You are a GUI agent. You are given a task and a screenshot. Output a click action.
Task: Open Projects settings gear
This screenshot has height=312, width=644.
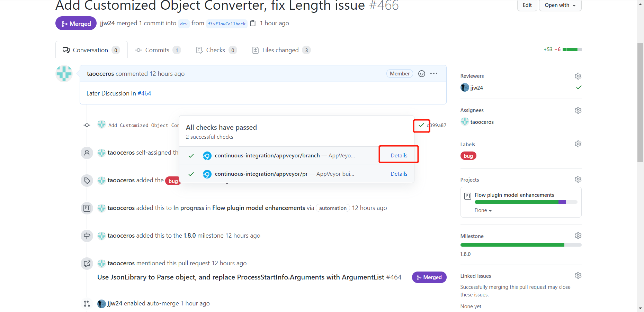(x=578, y=179)
